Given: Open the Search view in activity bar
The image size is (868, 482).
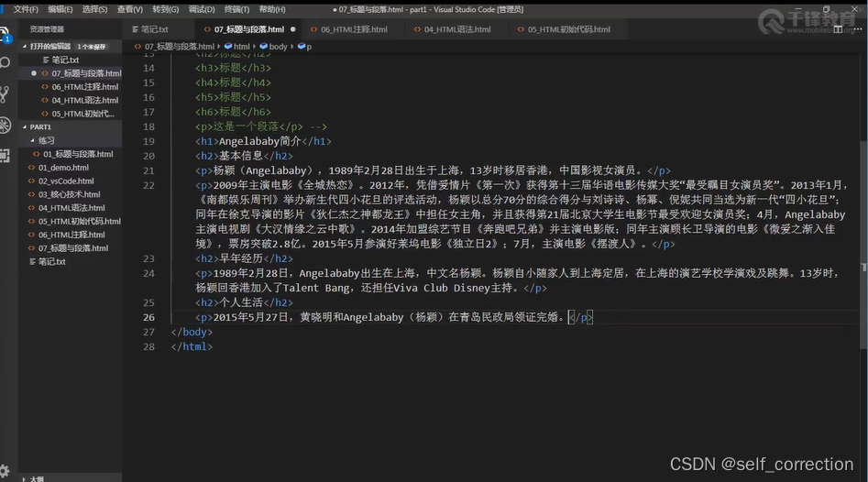Looking at the screenshot, I should (x=5, y=62).
